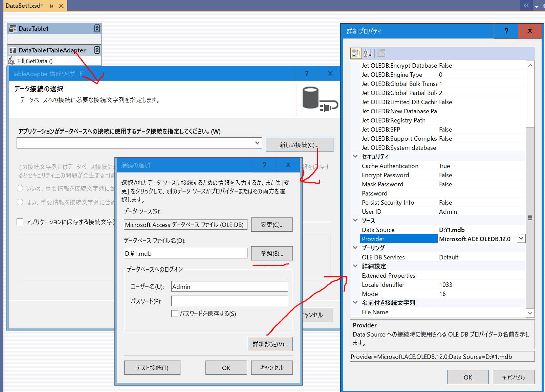Click the property pages icon in 詳細プロパティ

pyautogui.click(x=381, y=53)
